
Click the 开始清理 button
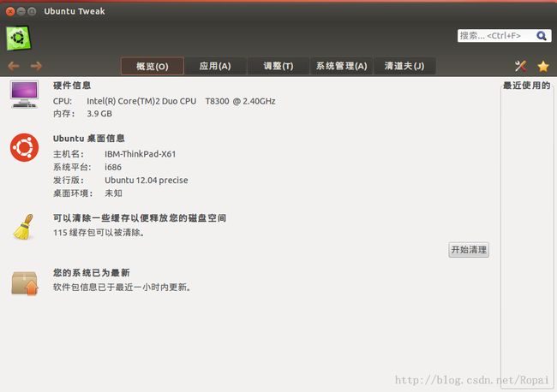469,250
